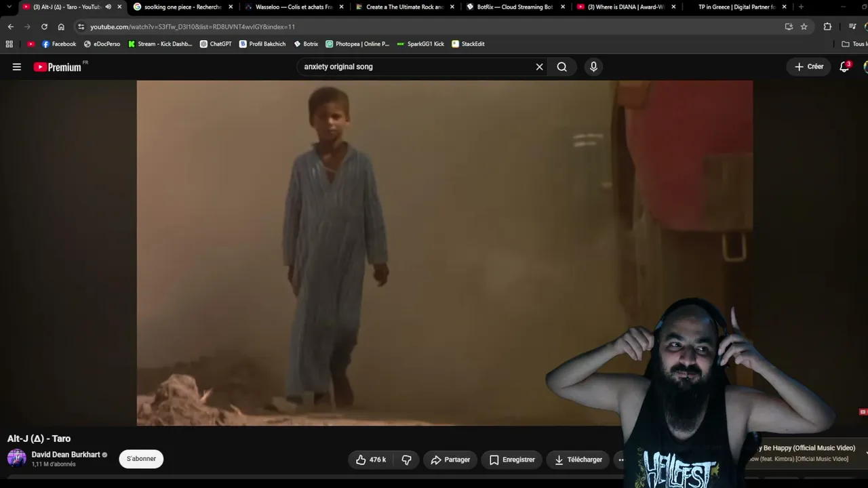This screenshot has width=868, height=488.
Task: Open SparkGG1 Kick bookmark
Action: click(420, 44)
